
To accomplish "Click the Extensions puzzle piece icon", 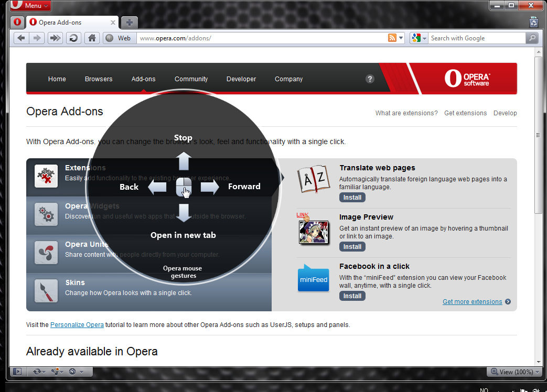I will pos(46,176).
